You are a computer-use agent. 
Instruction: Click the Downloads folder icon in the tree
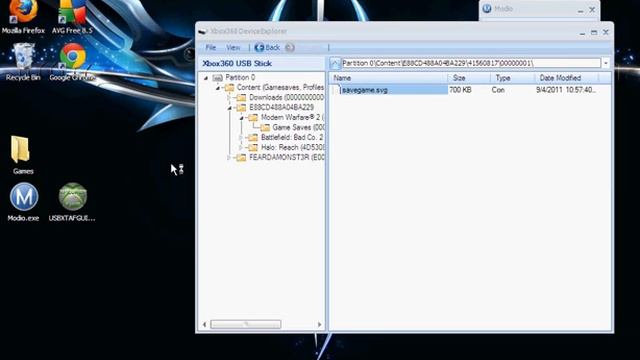241,98
